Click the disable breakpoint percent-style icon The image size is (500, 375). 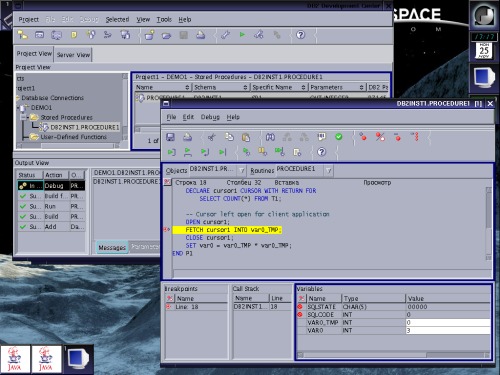[x=380, y=137]
